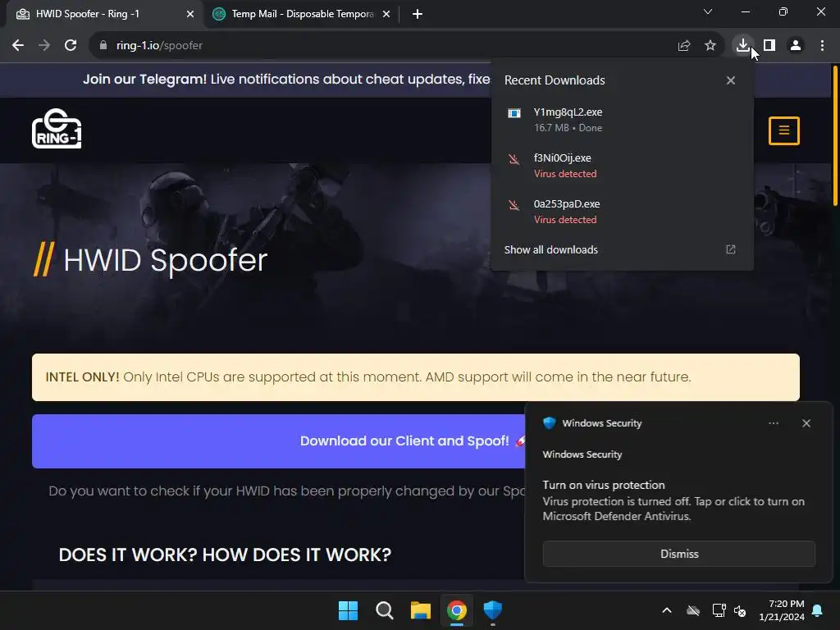The width and height of the screenshot is (840, 630).
Task: Click Turn on virus protection message
Action: click(674, 500)
